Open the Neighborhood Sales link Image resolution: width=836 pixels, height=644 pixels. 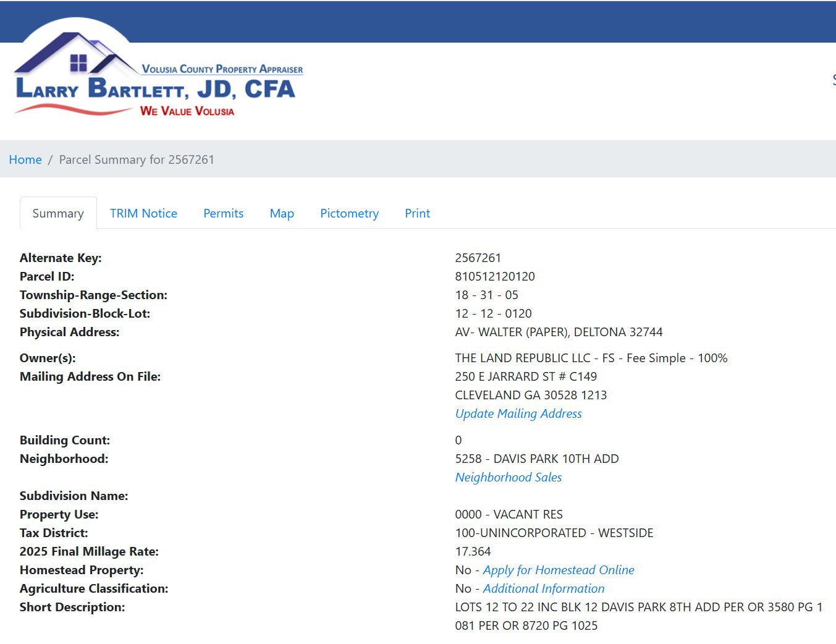[x=508, y=477]
